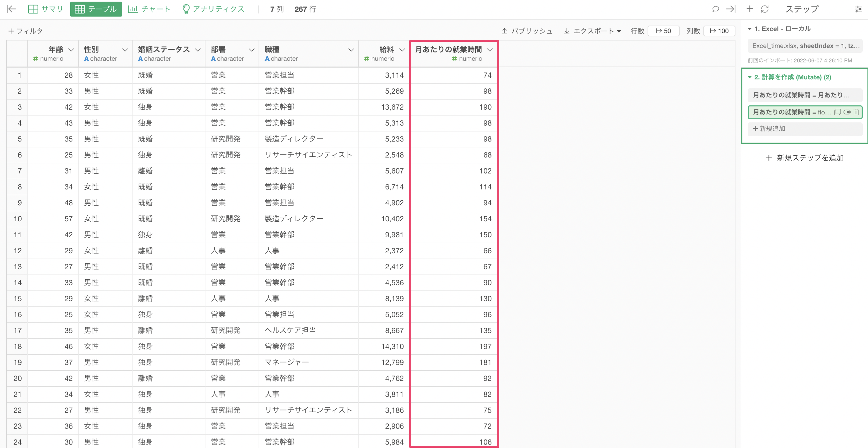This screenshot has height=448, width=868.
Task: Click 新規ステップを追加
Action: click(x=805, y=158)
